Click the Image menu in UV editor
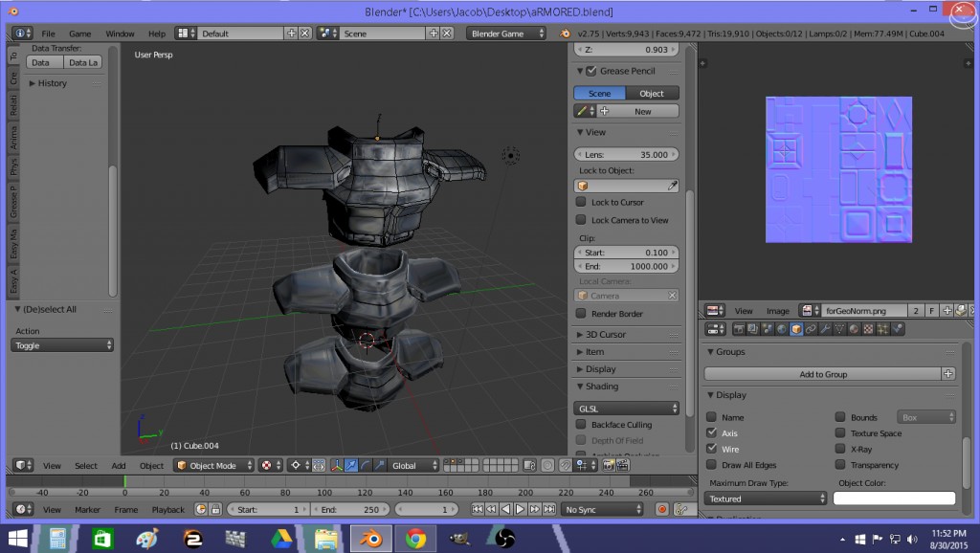 (778, 310)
